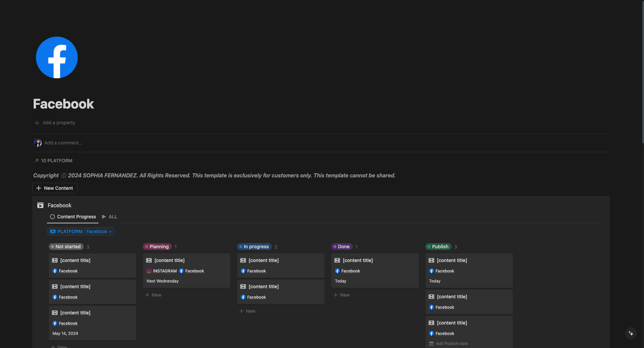Click the film icon on Planning card
This screenshot has width=644, height=348.
pyautogui.click(x=149, y=260)
